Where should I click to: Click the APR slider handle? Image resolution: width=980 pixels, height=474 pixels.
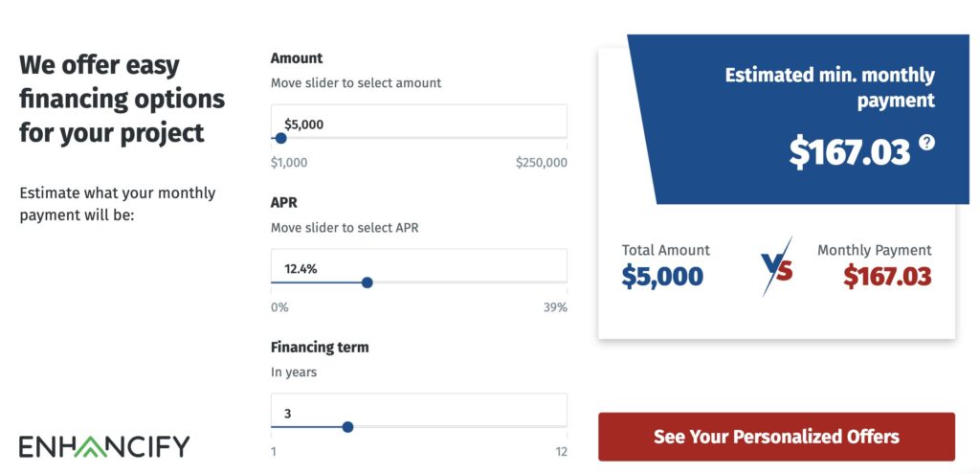click(x=367, y=282)
